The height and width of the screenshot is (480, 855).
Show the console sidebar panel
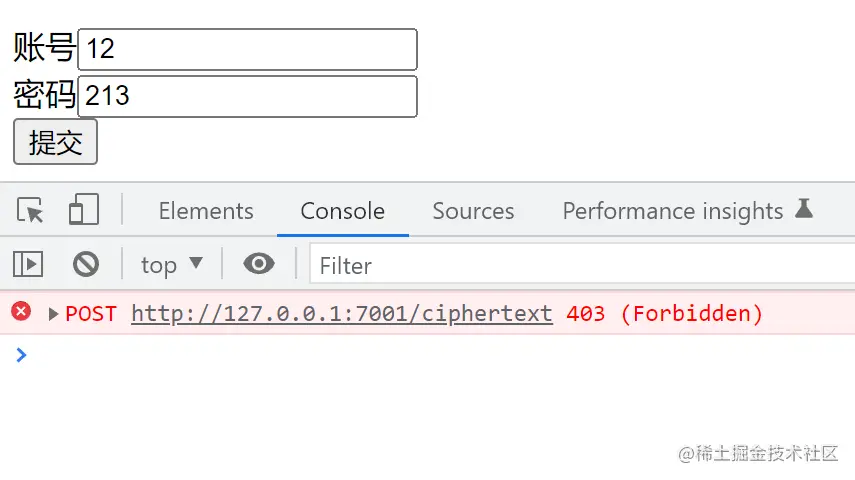tap(28, 264)
